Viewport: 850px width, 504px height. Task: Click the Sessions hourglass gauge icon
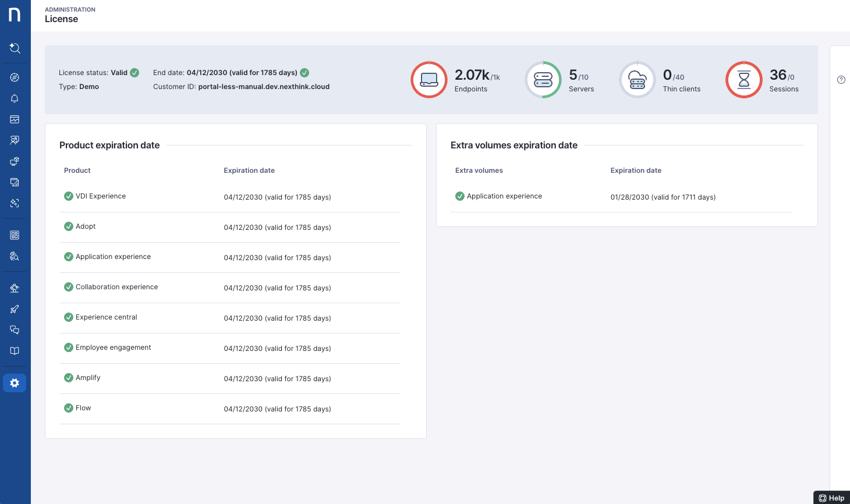coord(743,80)
